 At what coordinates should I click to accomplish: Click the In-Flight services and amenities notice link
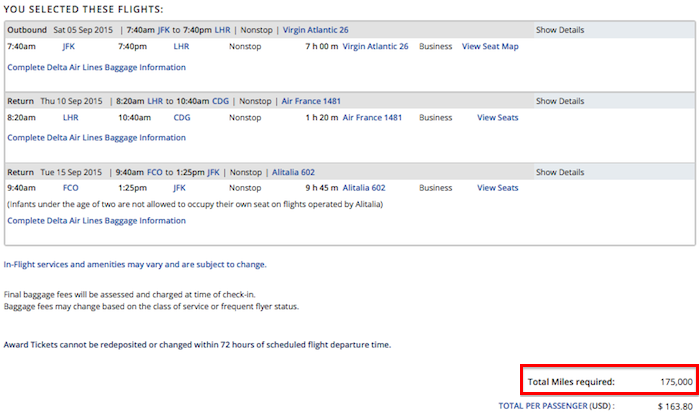(135, 264)
